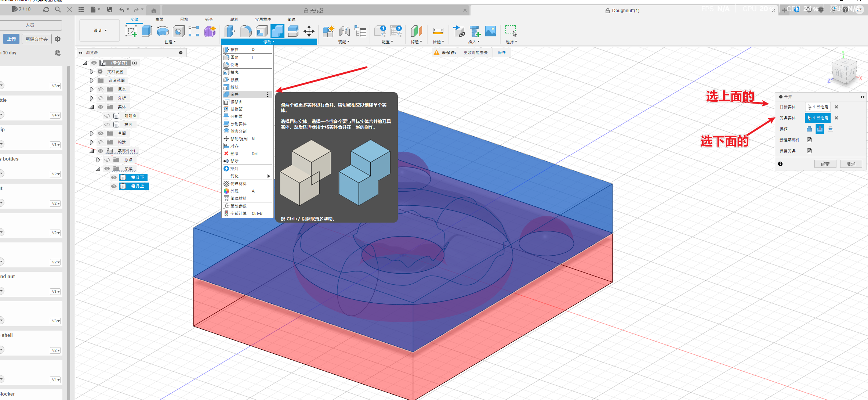Uncheck the 新建零部件 checkbox
The width and height of the screenshot is (868, 400).
coord(809,140)
